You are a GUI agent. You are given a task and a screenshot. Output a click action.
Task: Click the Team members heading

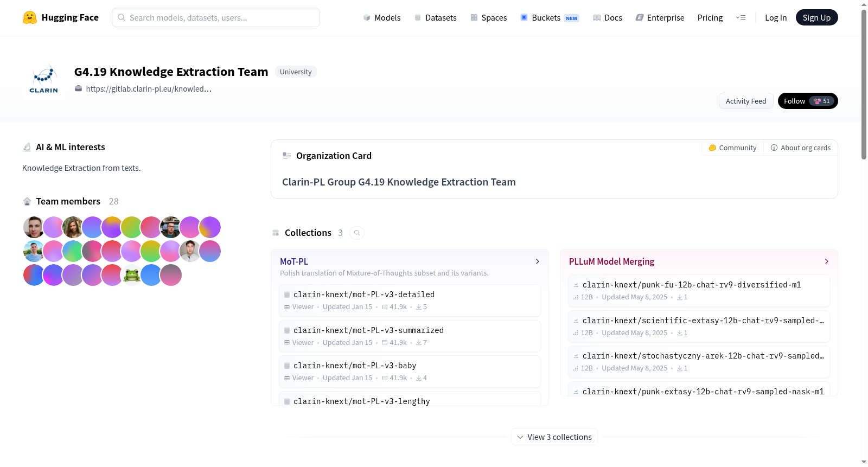tap(68, 201)
